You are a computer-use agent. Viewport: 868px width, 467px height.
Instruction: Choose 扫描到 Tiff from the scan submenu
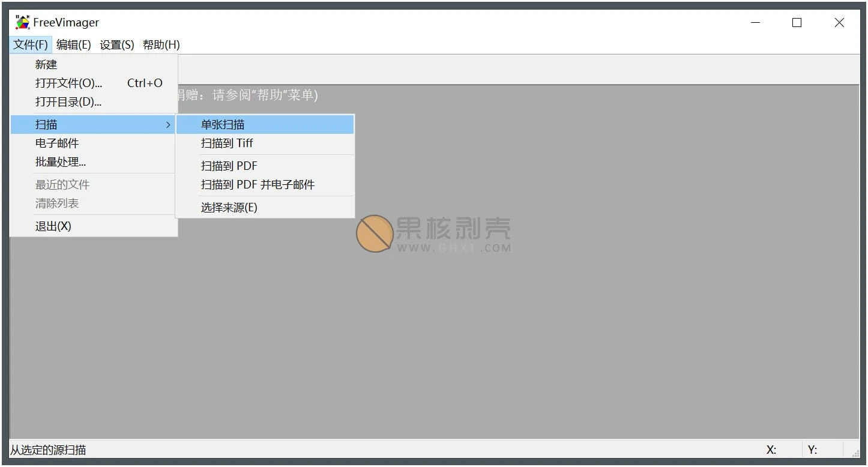pyautogui.click(x=227, y=143)
